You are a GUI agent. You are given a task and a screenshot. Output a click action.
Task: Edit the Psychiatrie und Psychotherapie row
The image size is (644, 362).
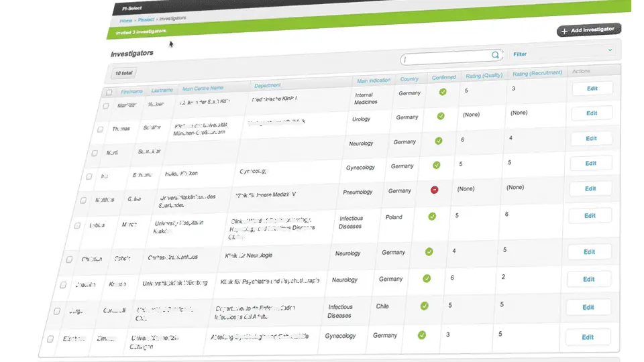click(588, 279)
